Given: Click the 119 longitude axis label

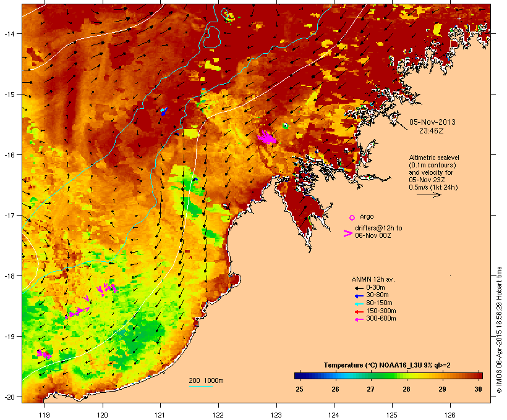Looking at the screenshot, I should pyautogui.click(x=45, y=415).
